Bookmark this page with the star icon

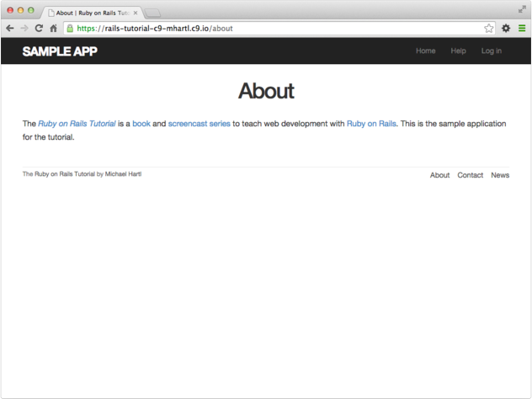coord(488,28)
